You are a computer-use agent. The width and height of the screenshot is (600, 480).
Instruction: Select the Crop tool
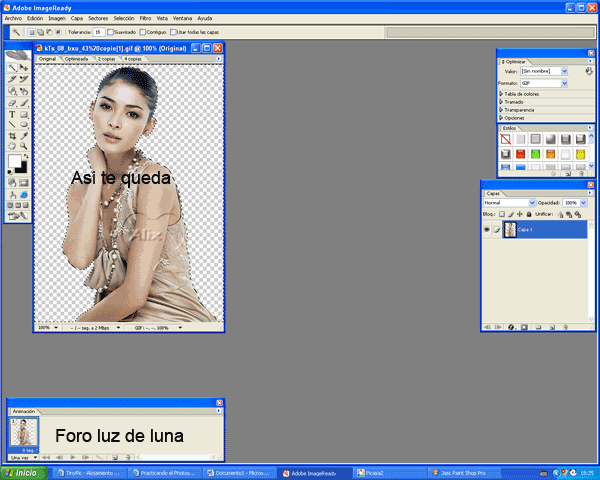12,136
